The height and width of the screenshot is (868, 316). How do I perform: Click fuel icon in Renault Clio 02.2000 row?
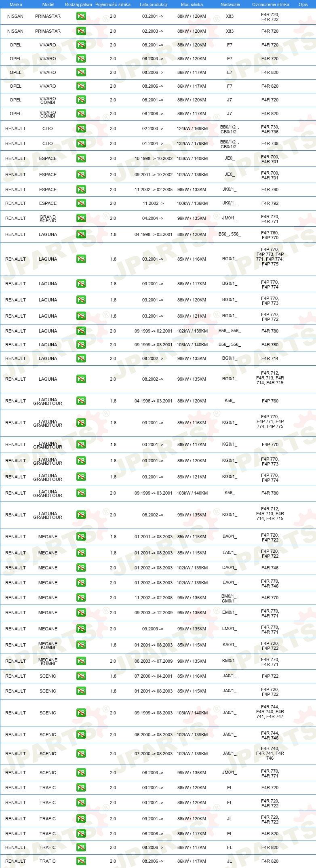click(81, 129)
